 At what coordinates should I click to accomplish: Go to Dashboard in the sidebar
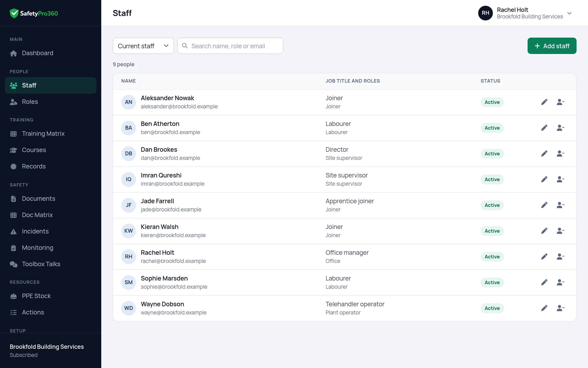coord(51,53)
